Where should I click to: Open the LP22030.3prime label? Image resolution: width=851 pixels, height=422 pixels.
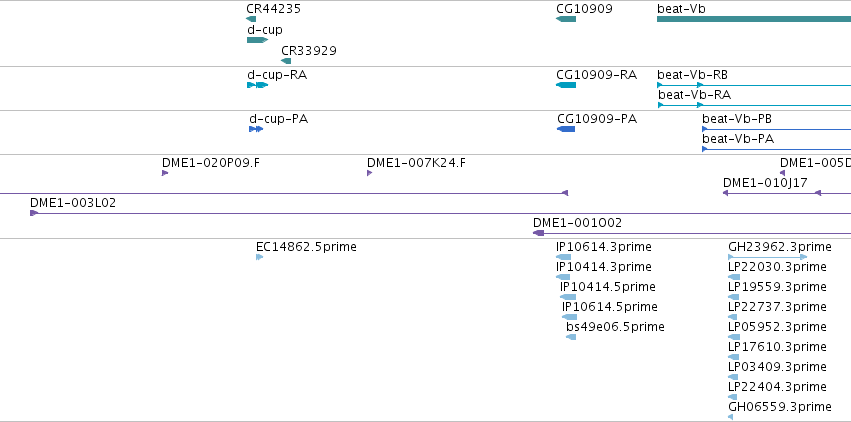pos(777,267)
